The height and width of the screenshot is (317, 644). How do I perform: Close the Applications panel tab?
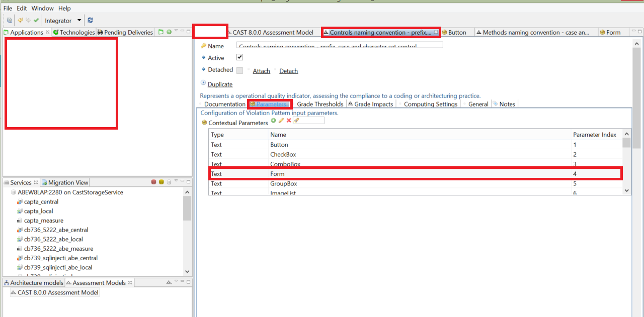coord(48,32)
